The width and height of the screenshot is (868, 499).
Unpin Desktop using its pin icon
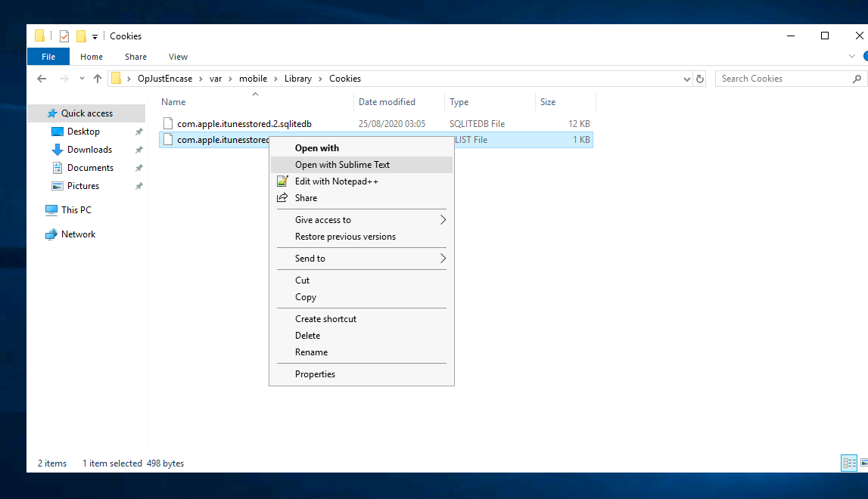(x=138, y=132)
